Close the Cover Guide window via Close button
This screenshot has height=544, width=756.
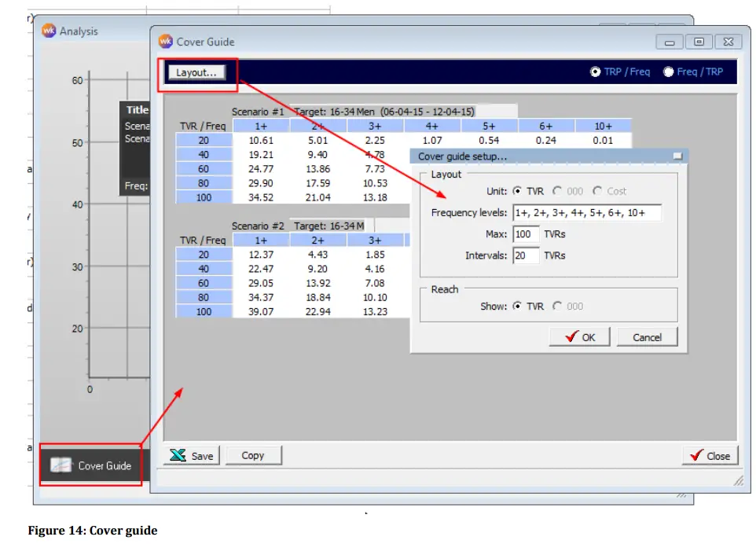[710, 456]
